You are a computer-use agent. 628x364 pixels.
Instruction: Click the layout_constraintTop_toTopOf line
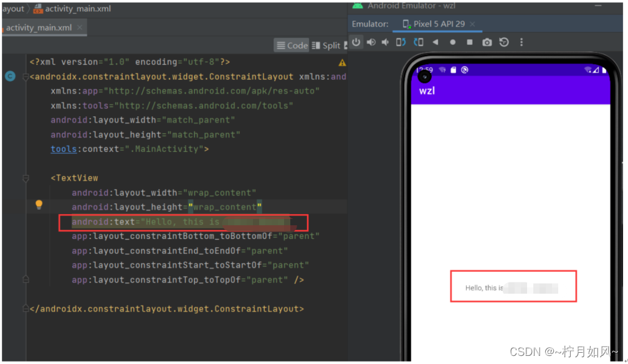point(188,280)
